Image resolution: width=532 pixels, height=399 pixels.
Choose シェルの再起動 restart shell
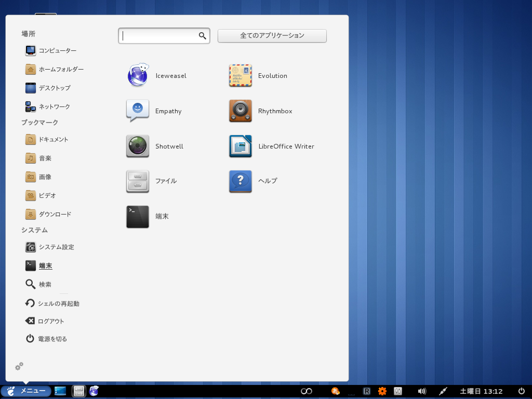point(52,303)
